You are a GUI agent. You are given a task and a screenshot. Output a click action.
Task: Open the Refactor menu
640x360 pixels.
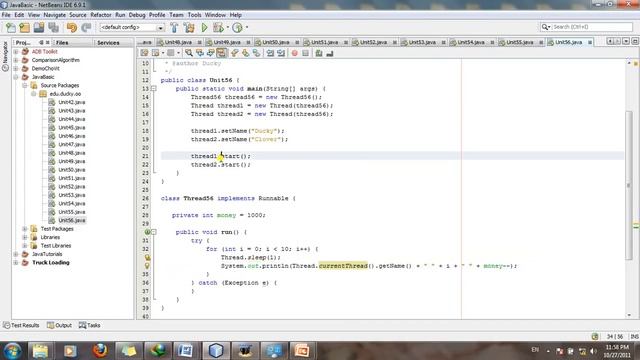pos(101,15)
